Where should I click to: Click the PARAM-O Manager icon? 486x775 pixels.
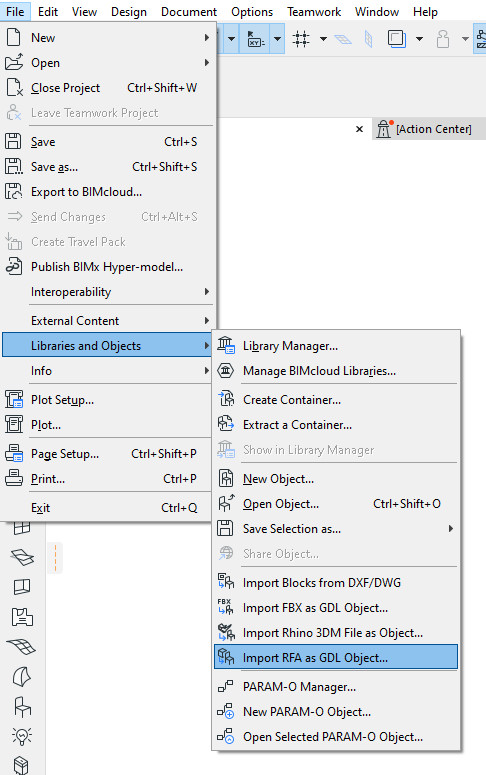[225, 687]
